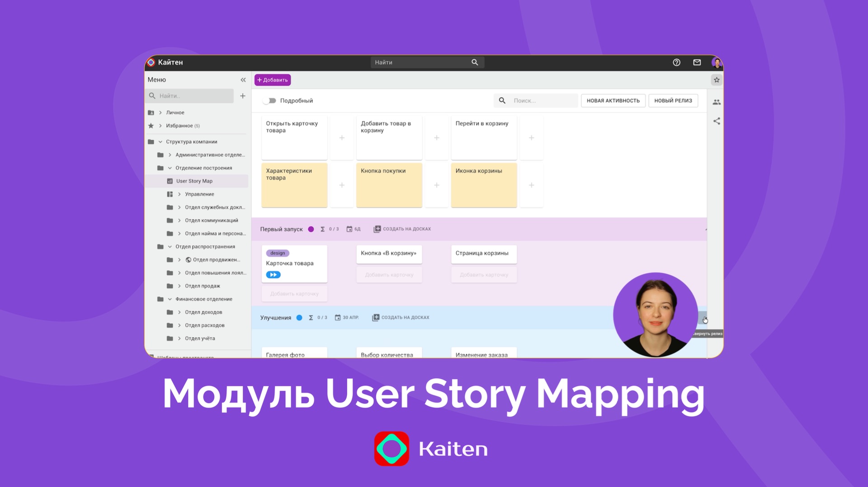Open notifications via envelope icon
This screenshot has width=868, height=487.
[x=697, y=62]
